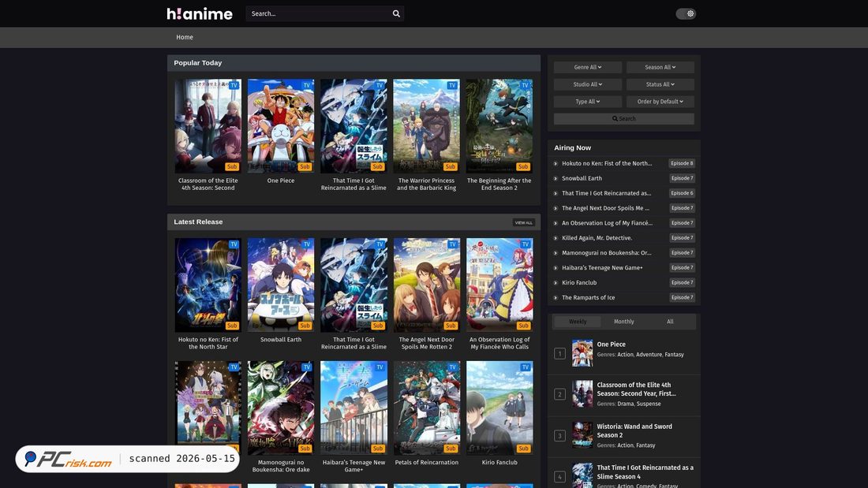
Task: Click Sub badge on Snowball Earth poster
Action: point(305,326)
